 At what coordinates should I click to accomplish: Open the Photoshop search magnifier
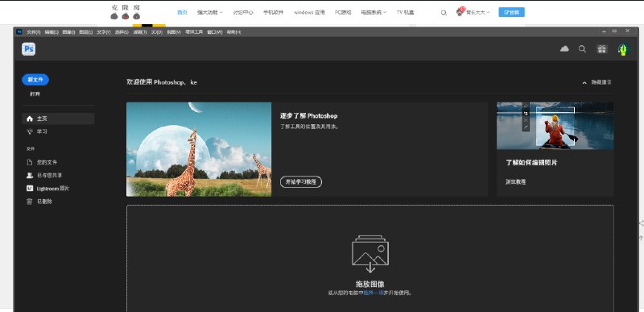[x=582, y=49]
